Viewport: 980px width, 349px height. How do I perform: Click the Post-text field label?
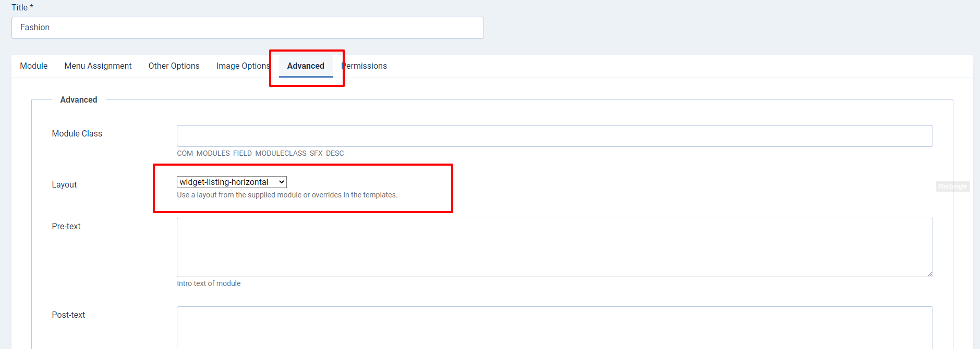68,315
